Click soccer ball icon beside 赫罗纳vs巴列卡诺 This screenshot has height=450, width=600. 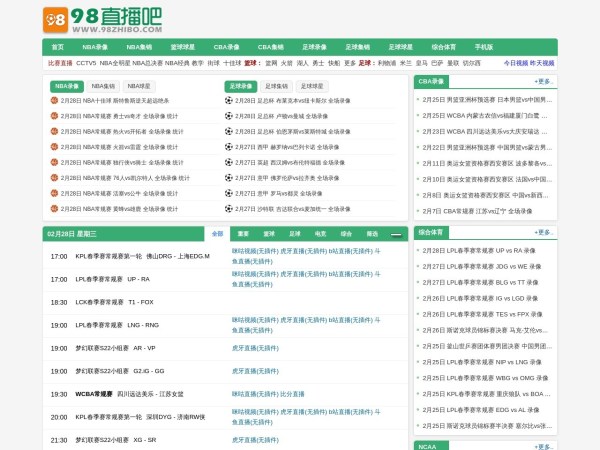tap(228, 147)
